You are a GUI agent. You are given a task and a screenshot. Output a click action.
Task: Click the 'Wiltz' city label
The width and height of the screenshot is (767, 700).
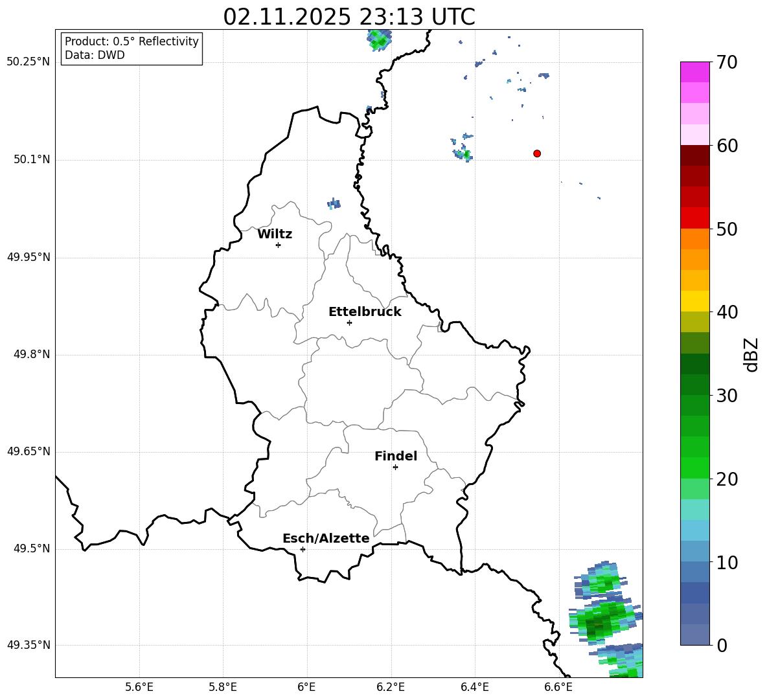pos(275,234)
